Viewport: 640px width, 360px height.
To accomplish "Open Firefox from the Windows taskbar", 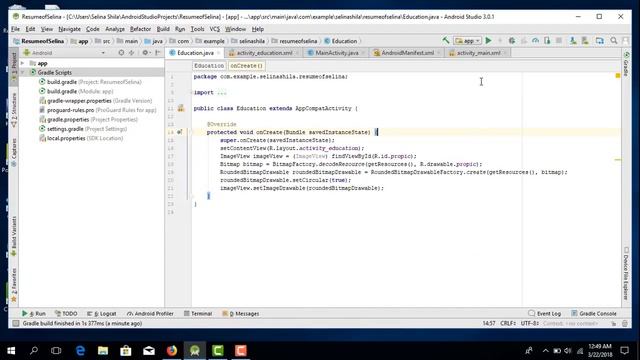I will tap(172, 351).
